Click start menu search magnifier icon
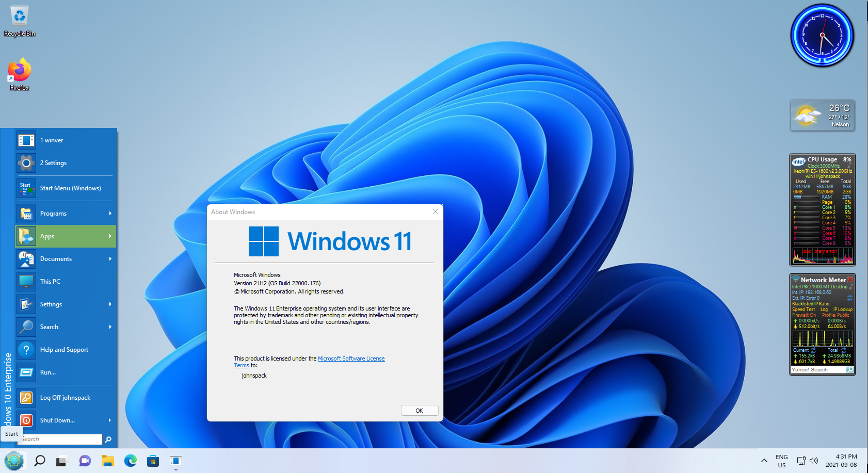 (x=108, y=439)
